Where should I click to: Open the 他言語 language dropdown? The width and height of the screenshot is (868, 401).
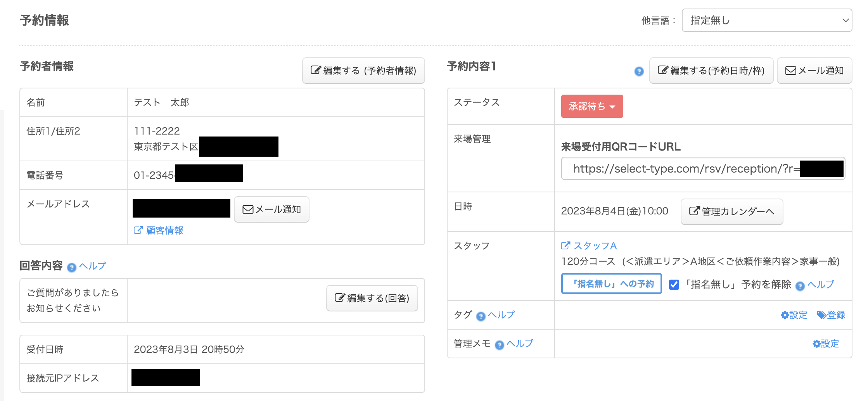766,20
